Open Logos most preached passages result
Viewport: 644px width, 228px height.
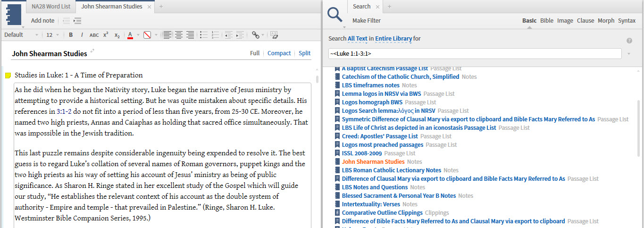coord(383,145)
